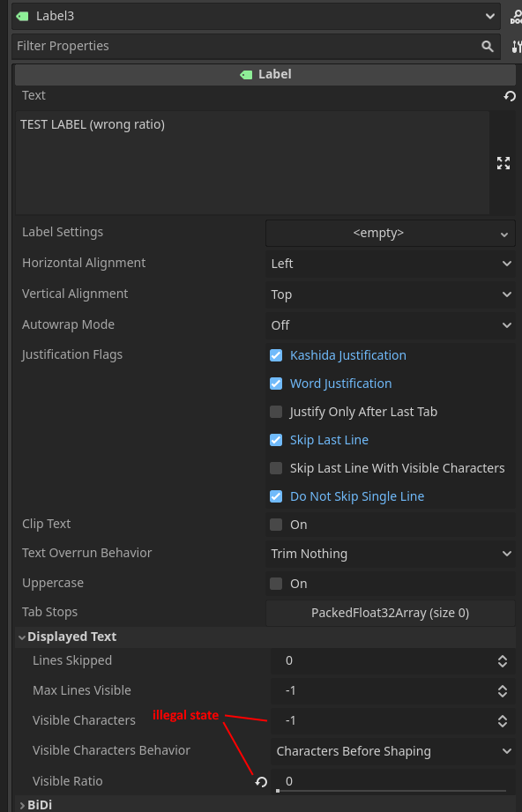The image size is (522, 812).
Task: Click the Label class icon in the section header
Action: [x=246, y=74]
